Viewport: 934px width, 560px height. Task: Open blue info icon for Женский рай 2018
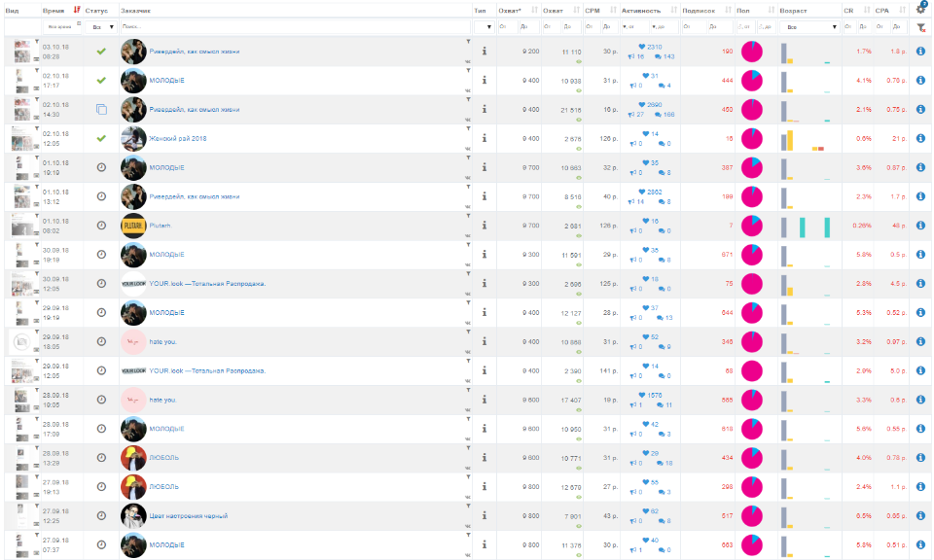920,138
